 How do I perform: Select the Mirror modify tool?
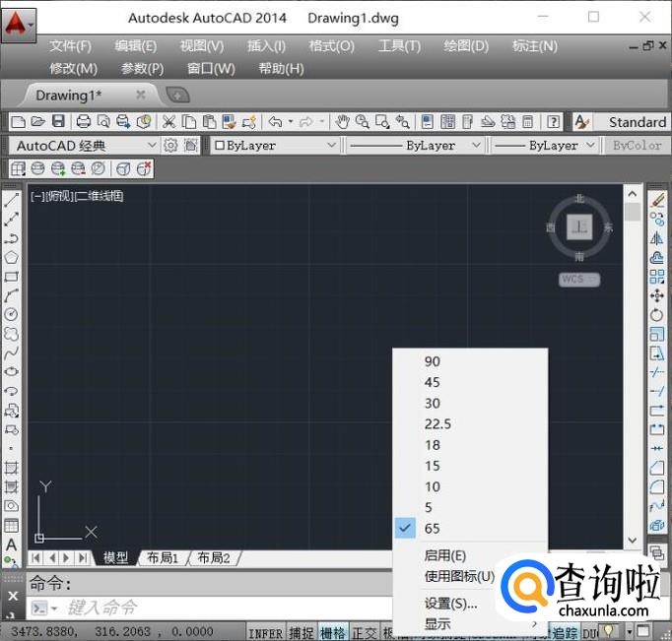(657, 238)
